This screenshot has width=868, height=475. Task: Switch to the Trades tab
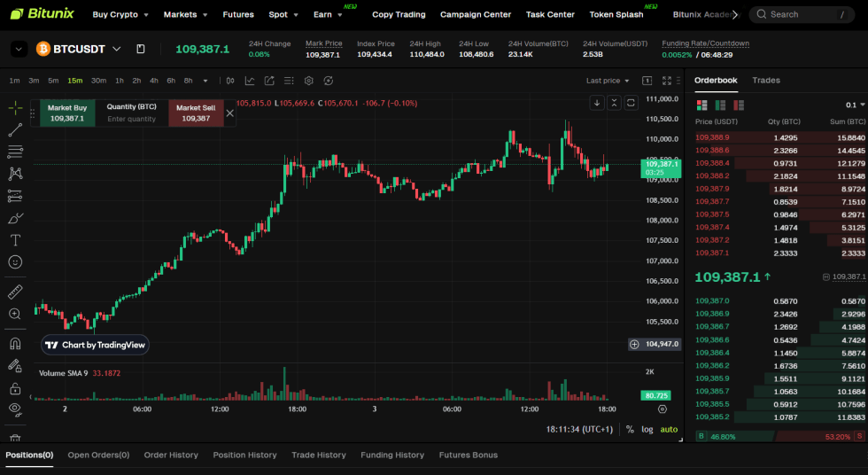tap(765, 81)
